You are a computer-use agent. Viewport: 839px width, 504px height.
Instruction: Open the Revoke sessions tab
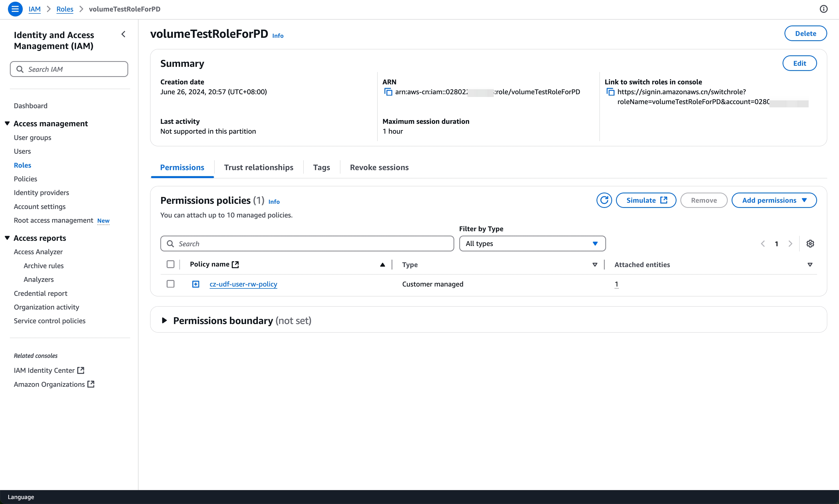[x=379, y=167]
